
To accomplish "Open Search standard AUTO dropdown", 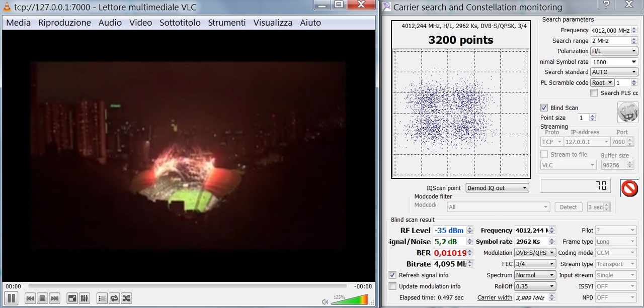I will pos(614,72).
